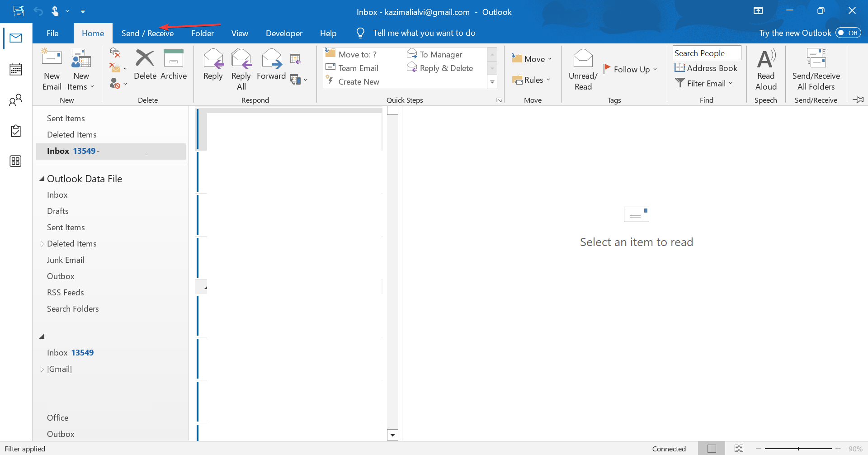This screenshot has height=455, width=868.
Task: Switch to the Help tab
Action: [x=328, y=33]
